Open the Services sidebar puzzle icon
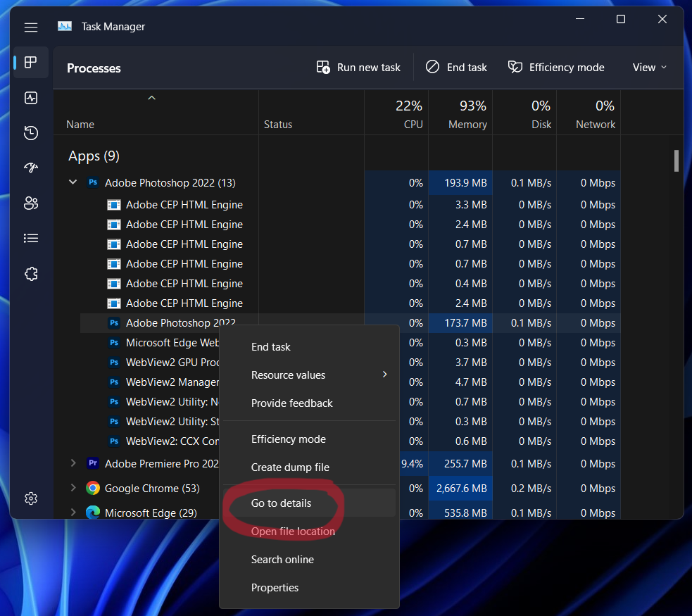Image resolution: width=692 pixels, height=616 pixels. tap(31, 274)
